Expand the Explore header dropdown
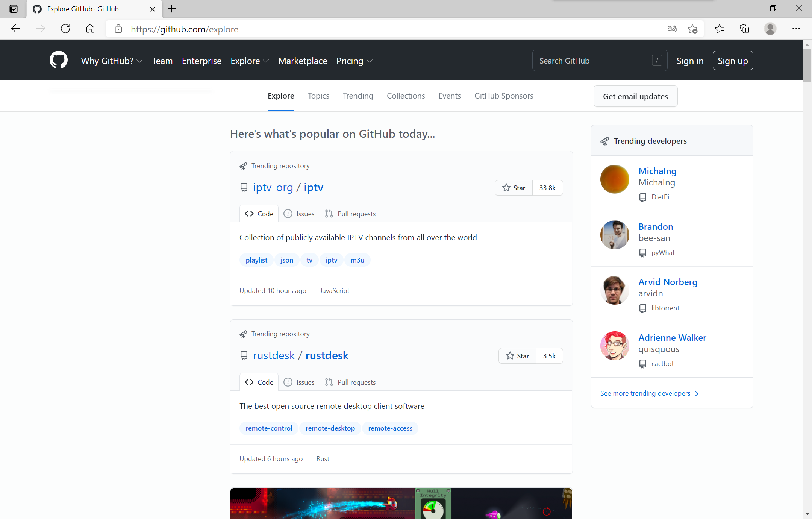812x519 pixels. 250,61
